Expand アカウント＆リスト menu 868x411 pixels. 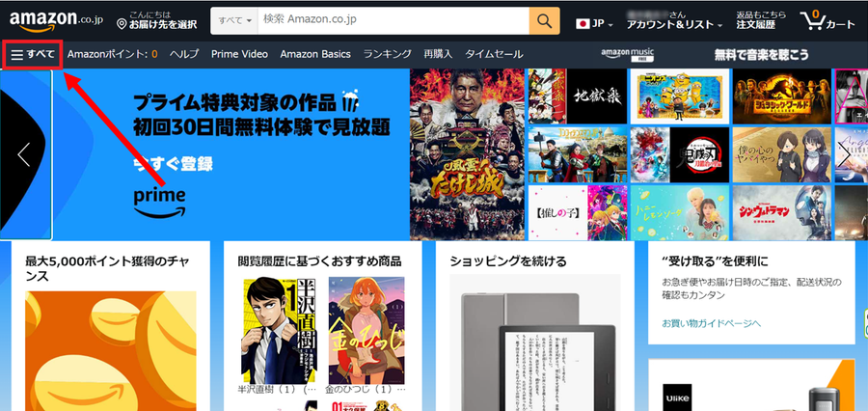674,20
